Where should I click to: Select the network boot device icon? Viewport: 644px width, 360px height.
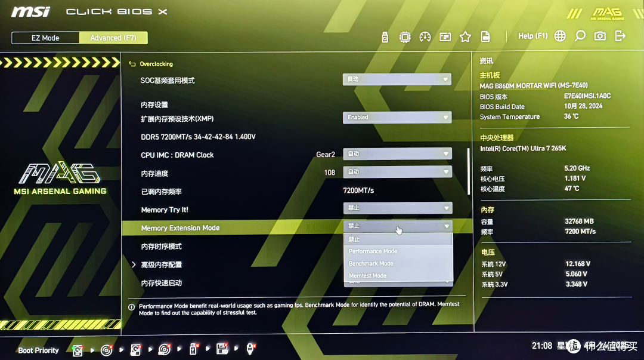pos(250,349)
